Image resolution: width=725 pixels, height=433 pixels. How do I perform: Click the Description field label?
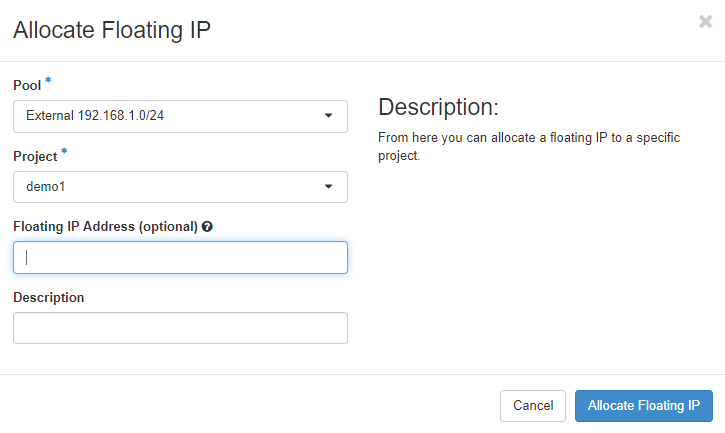coord(49,297)
